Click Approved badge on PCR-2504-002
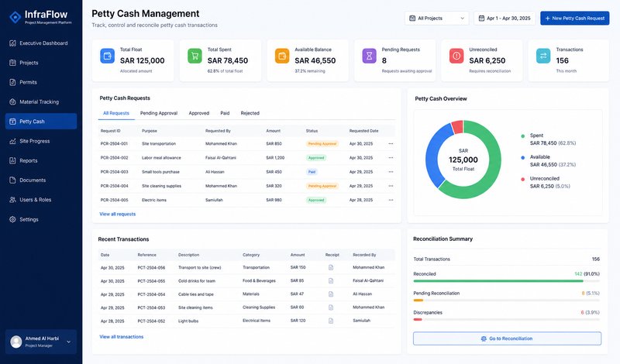 316,158
